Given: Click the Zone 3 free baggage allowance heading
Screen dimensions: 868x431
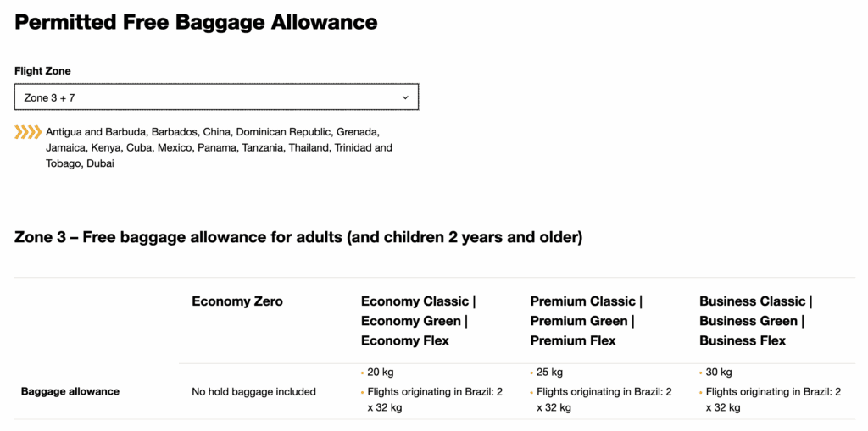Looking at the screenshot, I should coord(298,237).
